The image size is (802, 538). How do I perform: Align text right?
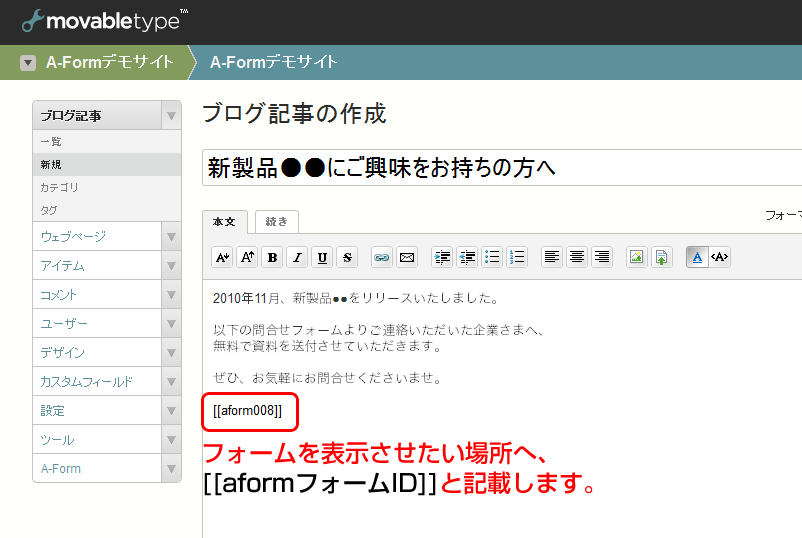coord(602,257)
